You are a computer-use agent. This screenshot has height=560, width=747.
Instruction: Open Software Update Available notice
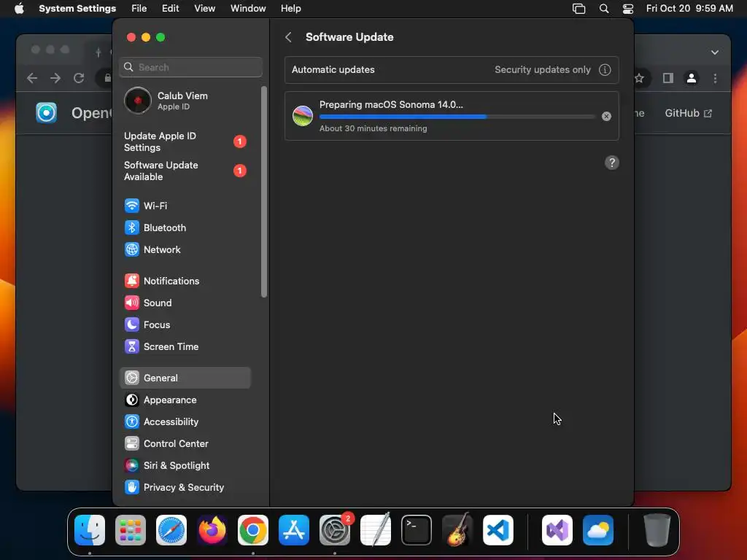tap(185, 171)
